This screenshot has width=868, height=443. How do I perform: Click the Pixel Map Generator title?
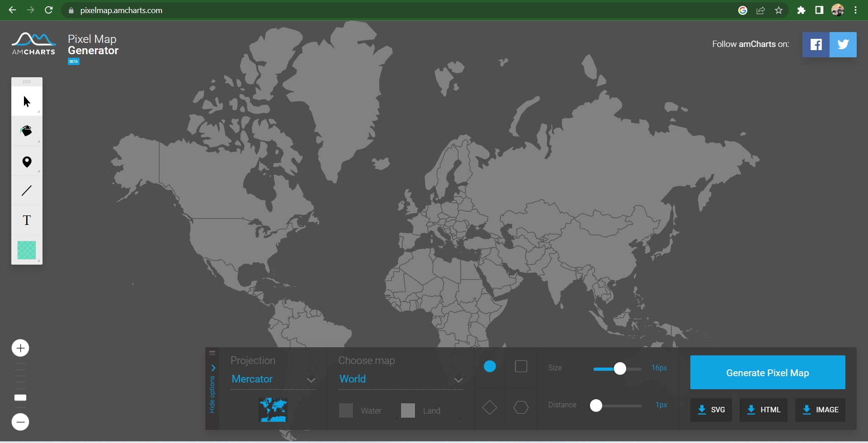tap(93, 45)
